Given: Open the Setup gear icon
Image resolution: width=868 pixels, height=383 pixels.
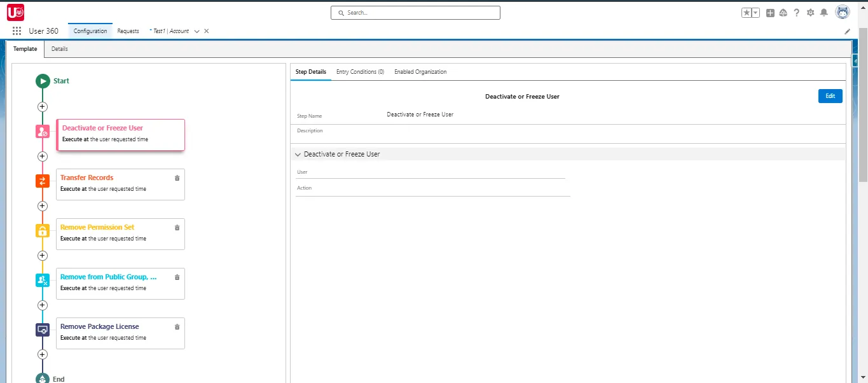Looking at the screenshot, I should [x=810, y=12].
